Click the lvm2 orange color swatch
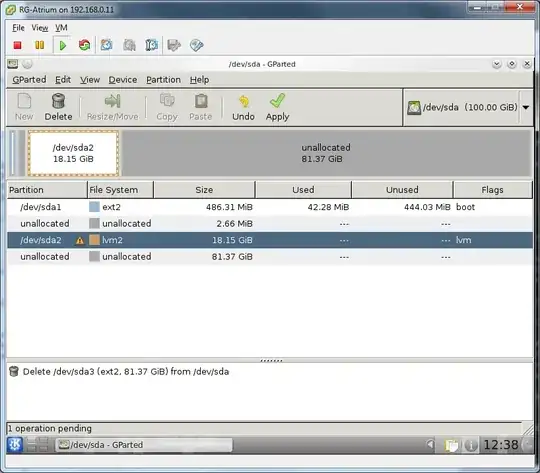The width and height of the screenshot is (540, 473). tap(94, 240)
